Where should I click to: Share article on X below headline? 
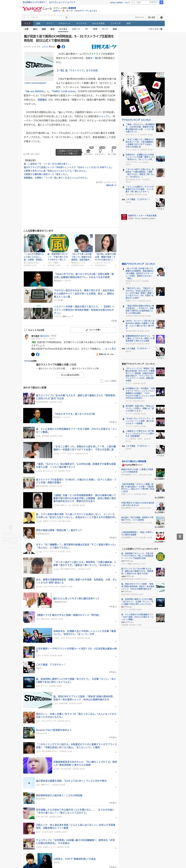pyautogui.click(x=59, y=47)
